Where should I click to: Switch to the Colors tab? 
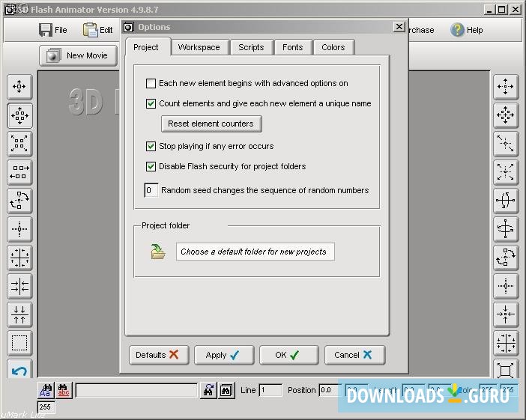(333, 47)
